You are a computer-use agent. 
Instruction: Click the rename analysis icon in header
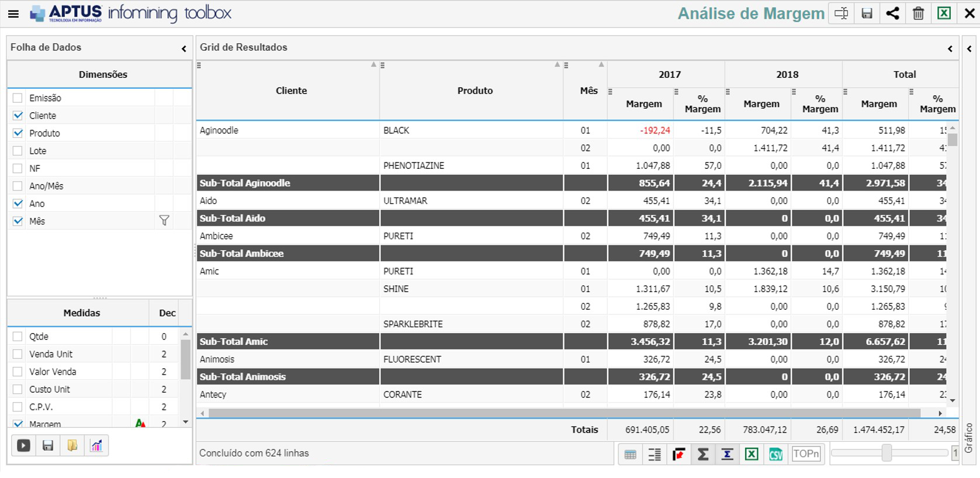pos(841,13)
